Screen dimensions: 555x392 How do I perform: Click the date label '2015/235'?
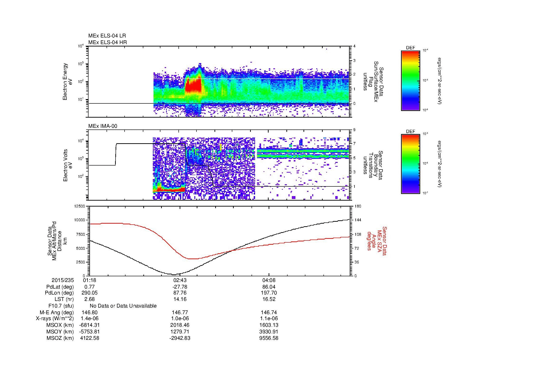(x=63, y=280)
